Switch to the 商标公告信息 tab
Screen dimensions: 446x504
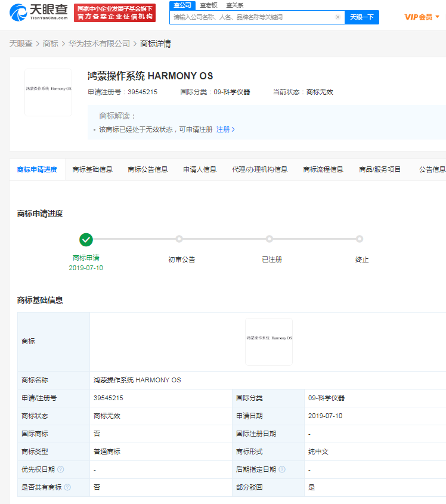click(x=147, y=169)
